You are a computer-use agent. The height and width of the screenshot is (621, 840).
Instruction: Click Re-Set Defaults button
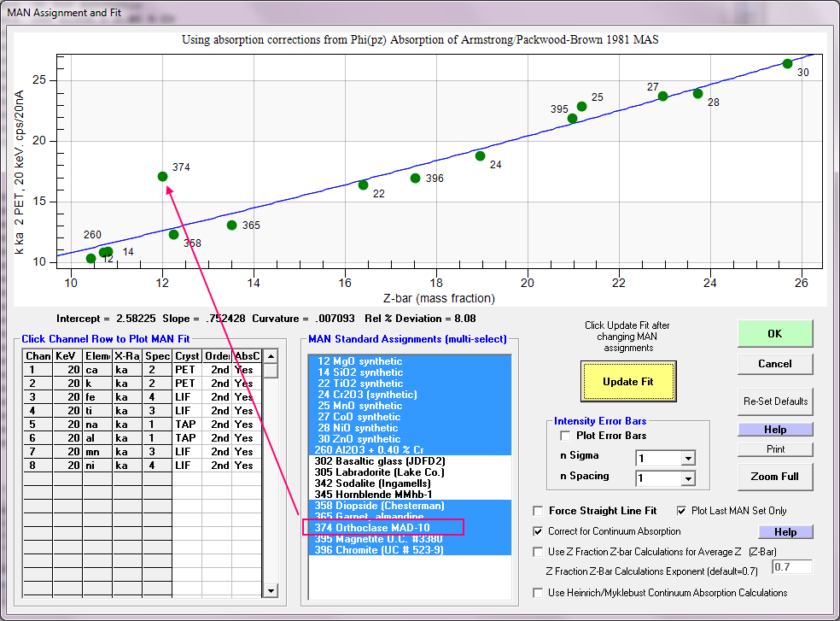pyautogui.click(x=775, y=401)
